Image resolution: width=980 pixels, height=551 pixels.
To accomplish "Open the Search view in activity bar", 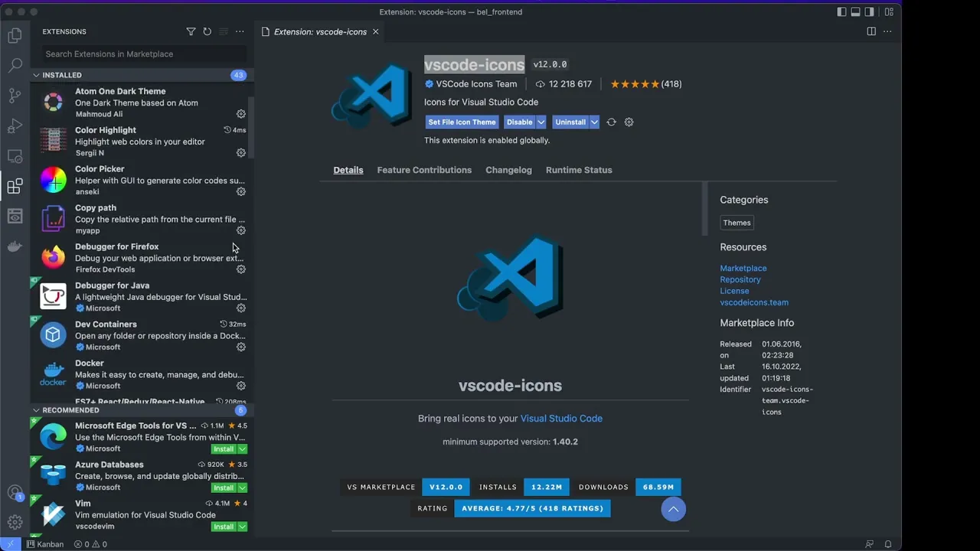I will [x=15, y=66].
